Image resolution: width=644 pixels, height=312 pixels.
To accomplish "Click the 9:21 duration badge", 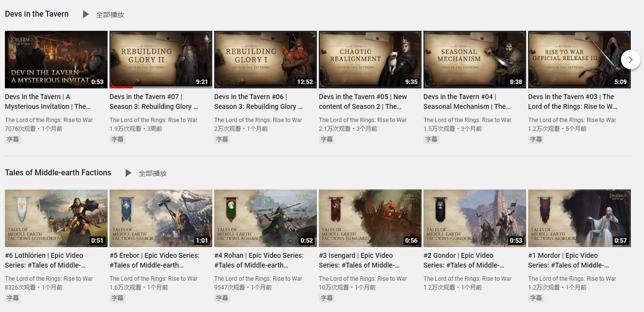I will [x=202, y=82].
